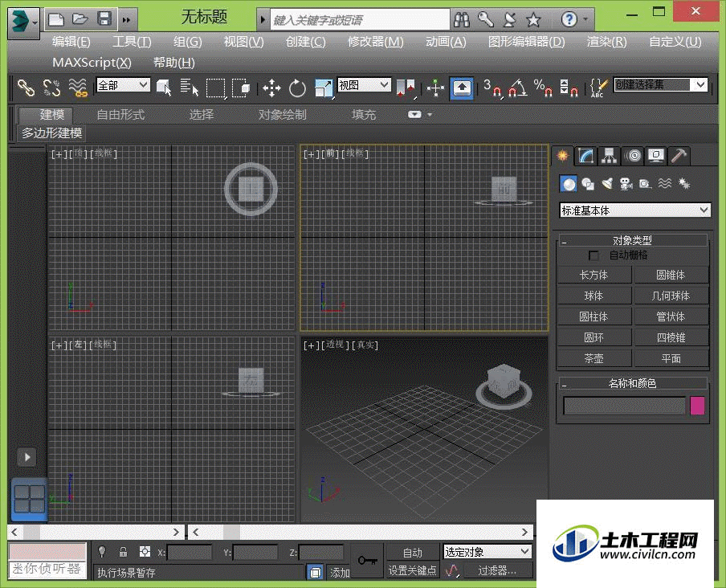This screenshot has width=726, height=588.
Task: Open the 视图 reference coordinate dropdown
Action: tap(385, 84)
